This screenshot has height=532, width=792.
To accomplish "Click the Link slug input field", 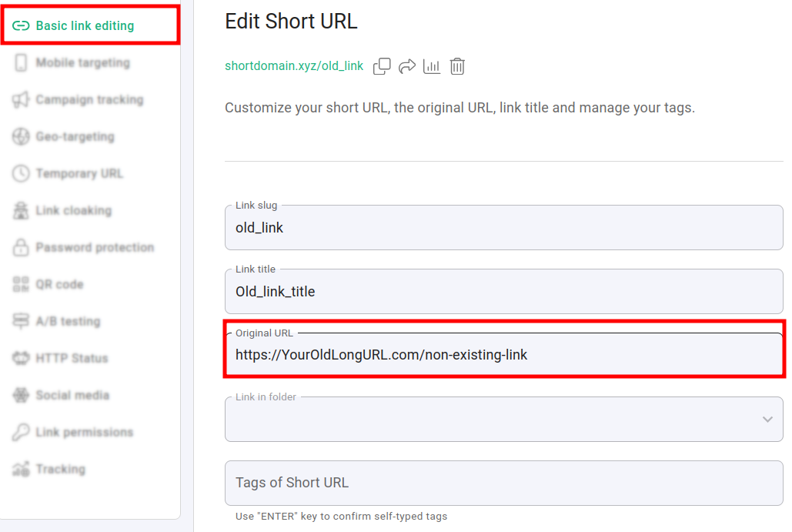I will tap(503, 229).
